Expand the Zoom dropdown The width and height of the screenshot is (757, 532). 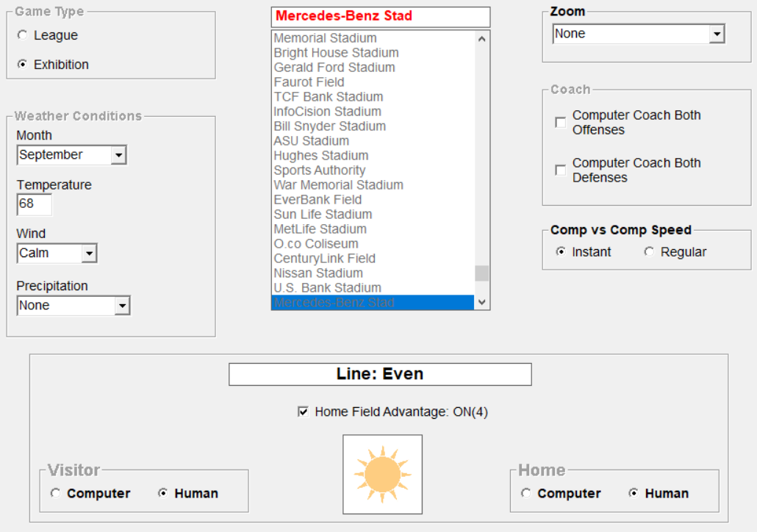tap(717, 34)
